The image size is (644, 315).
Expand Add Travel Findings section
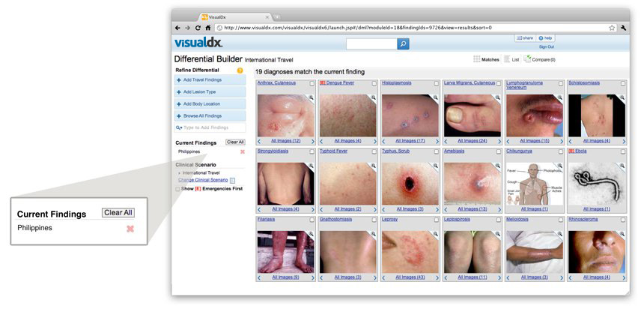pos(210,79)
